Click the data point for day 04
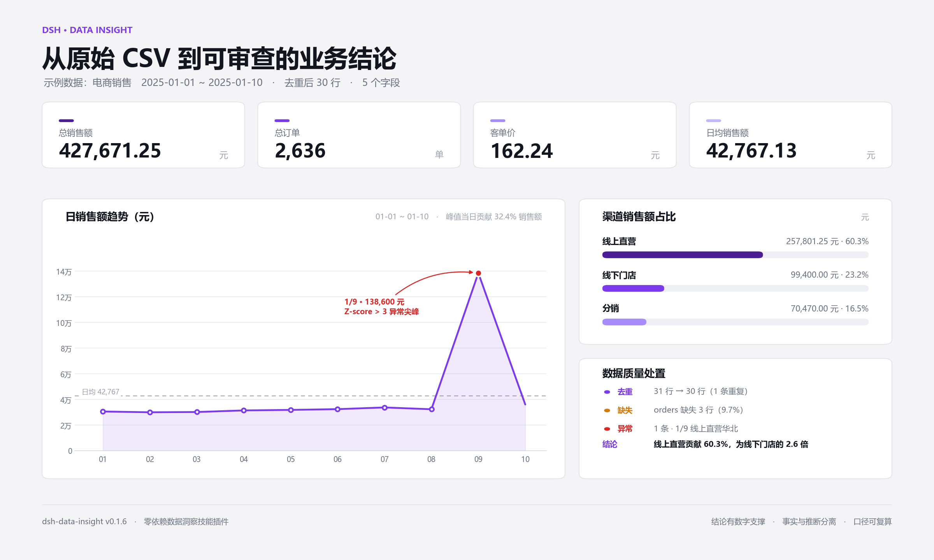 [244, 410]
